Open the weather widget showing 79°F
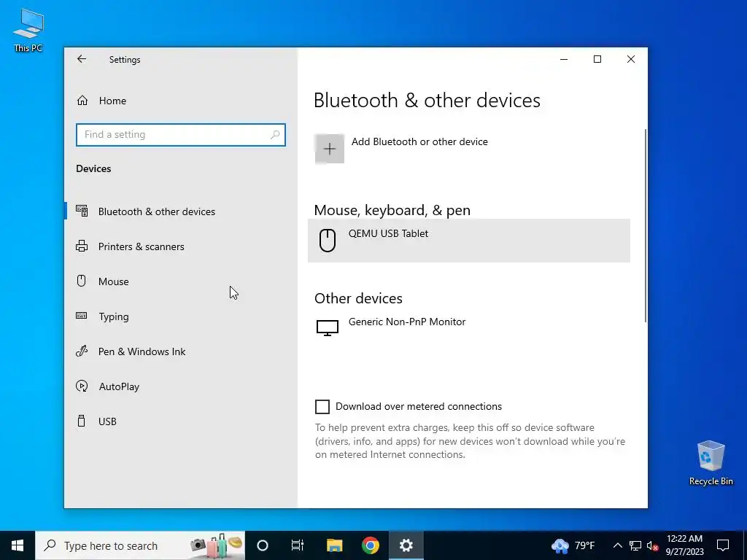747x560 pixels. click(x=573, y=545)
